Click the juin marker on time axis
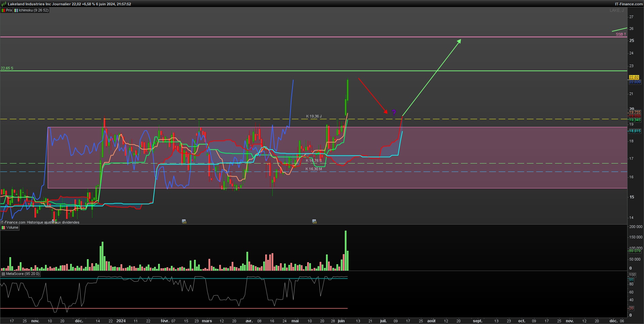 pyautogui.click(x=341, y=321)
